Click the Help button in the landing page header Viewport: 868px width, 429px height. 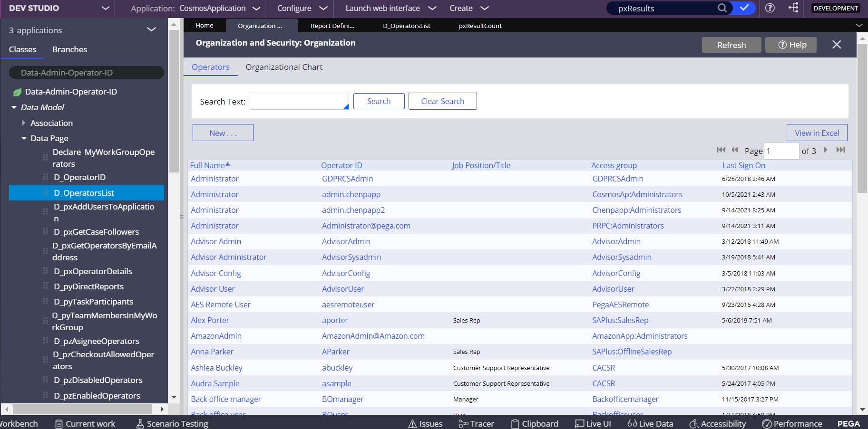click(x=792, y=45)
